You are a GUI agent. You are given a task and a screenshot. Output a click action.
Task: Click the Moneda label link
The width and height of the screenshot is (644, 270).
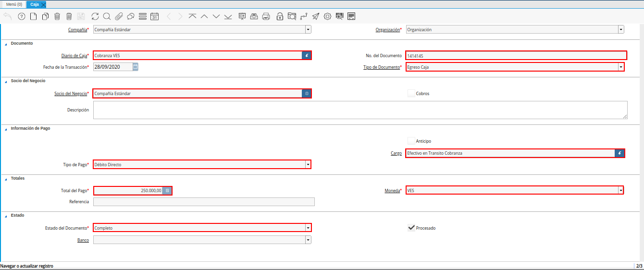[392, 190]
